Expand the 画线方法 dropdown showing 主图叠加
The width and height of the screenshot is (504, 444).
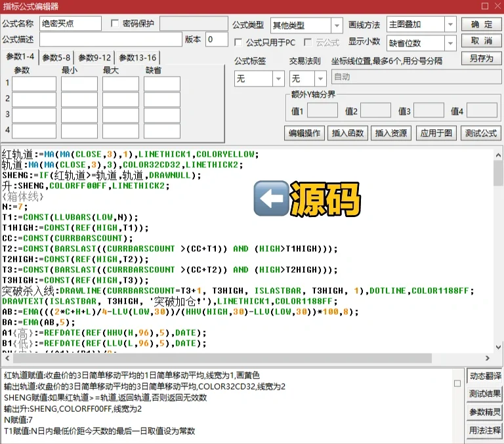click(x=450, y=24)
